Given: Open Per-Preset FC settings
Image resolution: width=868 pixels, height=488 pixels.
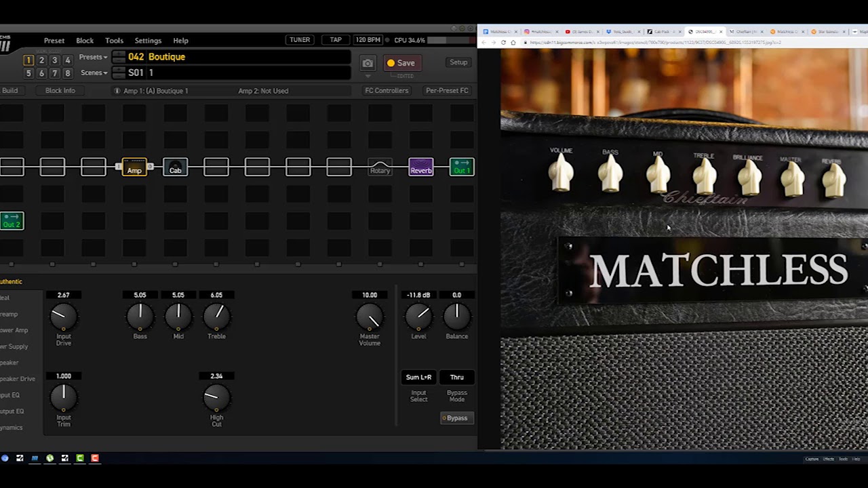Looking at the screenshot, I should 447,91.
